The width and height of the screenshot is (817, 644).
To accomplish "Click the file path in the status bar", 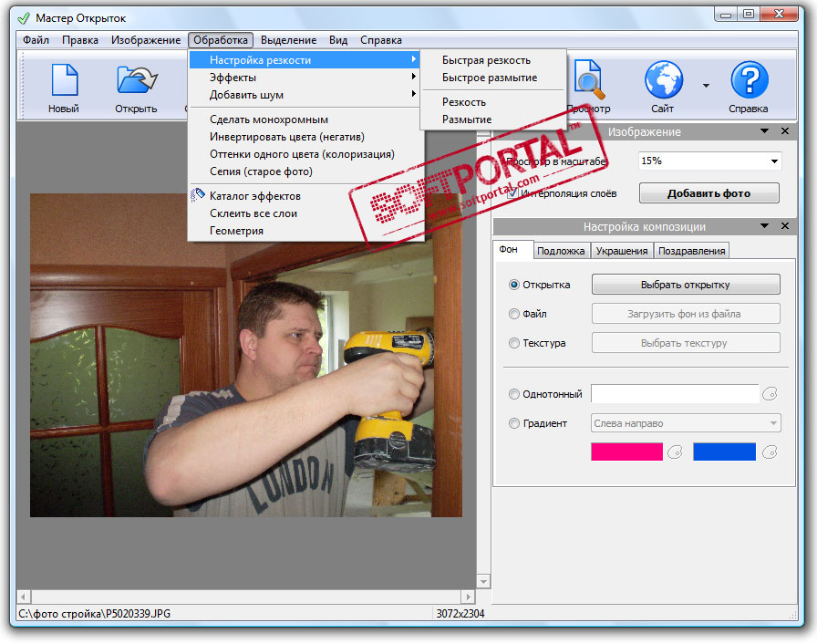I will coord(94,613).
